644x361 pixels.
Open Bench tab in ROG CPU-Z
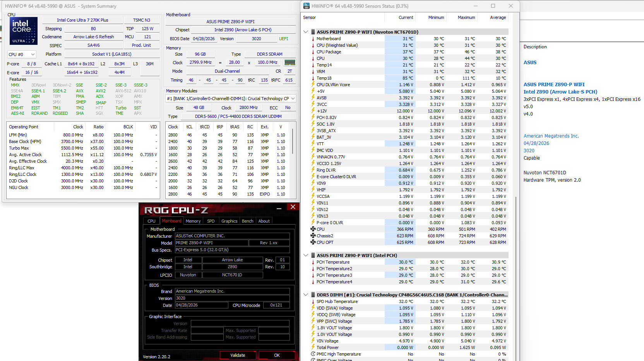point(248,221)
